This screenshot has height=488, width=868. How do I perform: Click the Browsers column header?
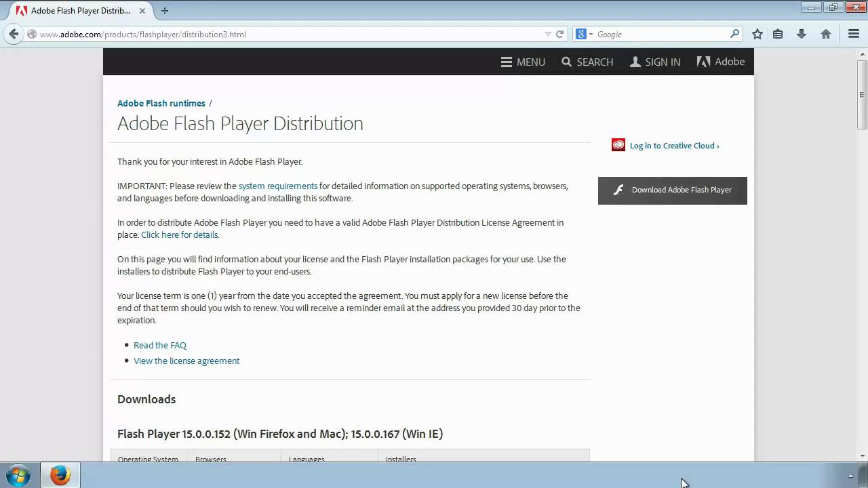coord(211,459)
